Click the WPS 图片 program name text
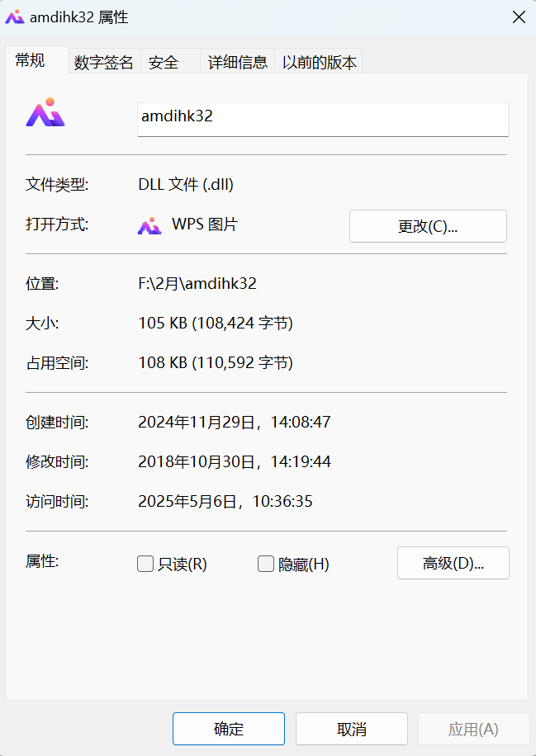The height and width of the screenshot is (756, 536). tap(205, 224)
